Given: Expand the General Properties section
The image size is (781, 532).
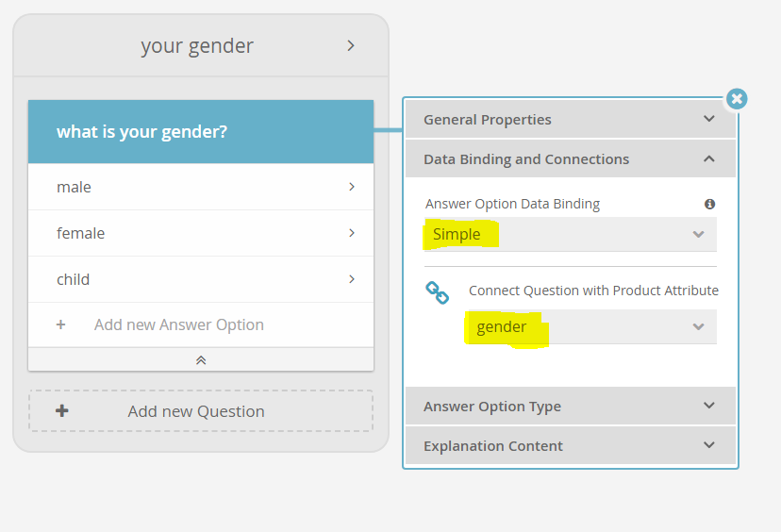Looking at the screenshot, I should [x=571, y=119].
